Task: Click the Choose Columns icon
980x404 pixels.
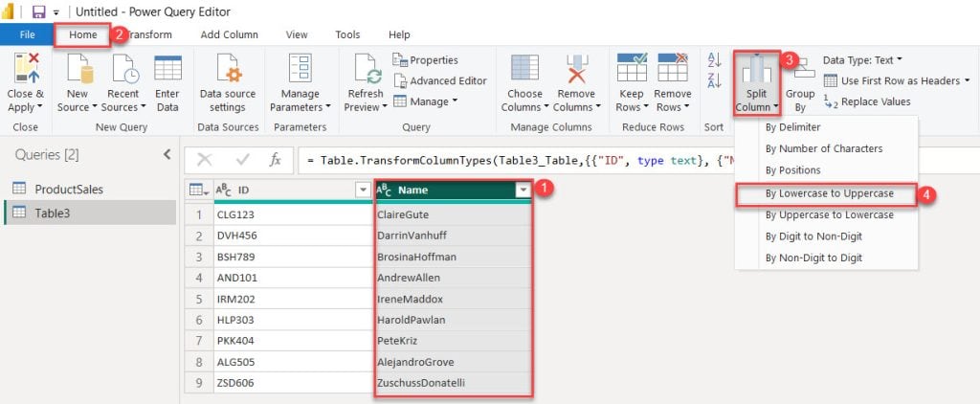Action: 524,68
